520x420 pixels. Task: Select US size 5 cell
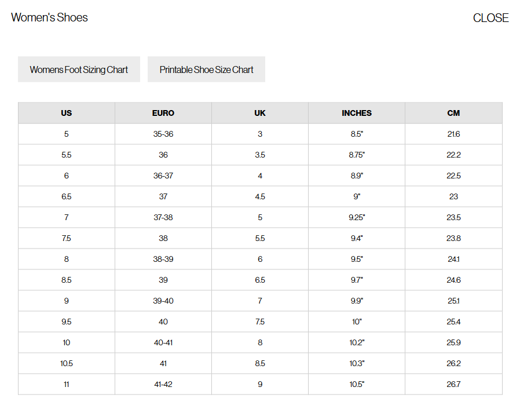point(66,134)
